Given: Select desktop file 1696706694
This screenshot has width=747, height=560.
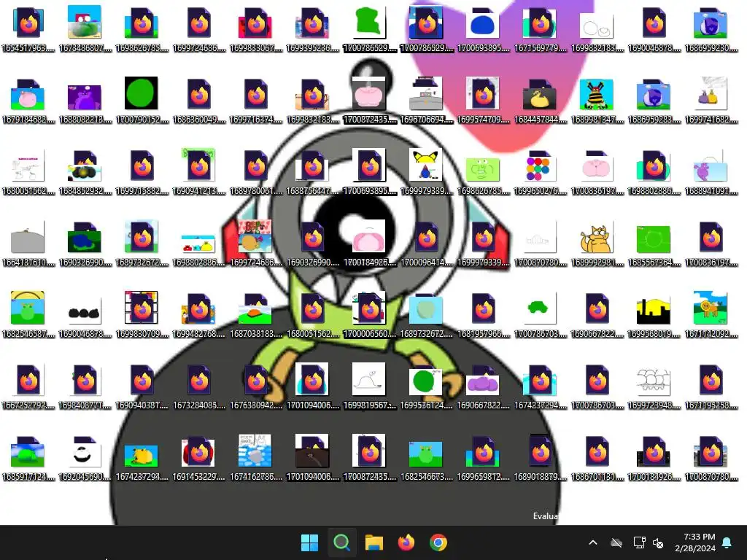Looking at the screenshot, I should point(426,101).
